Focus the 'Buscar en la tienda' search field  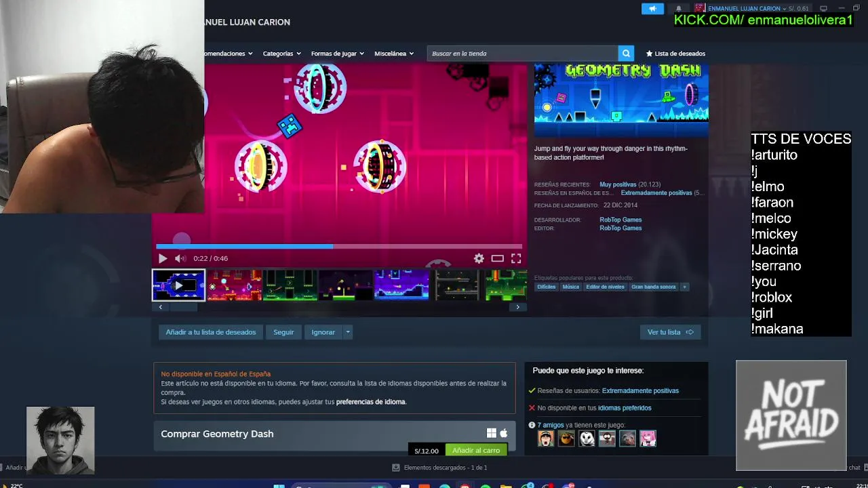pyautogui.click(x=522, y=54)
